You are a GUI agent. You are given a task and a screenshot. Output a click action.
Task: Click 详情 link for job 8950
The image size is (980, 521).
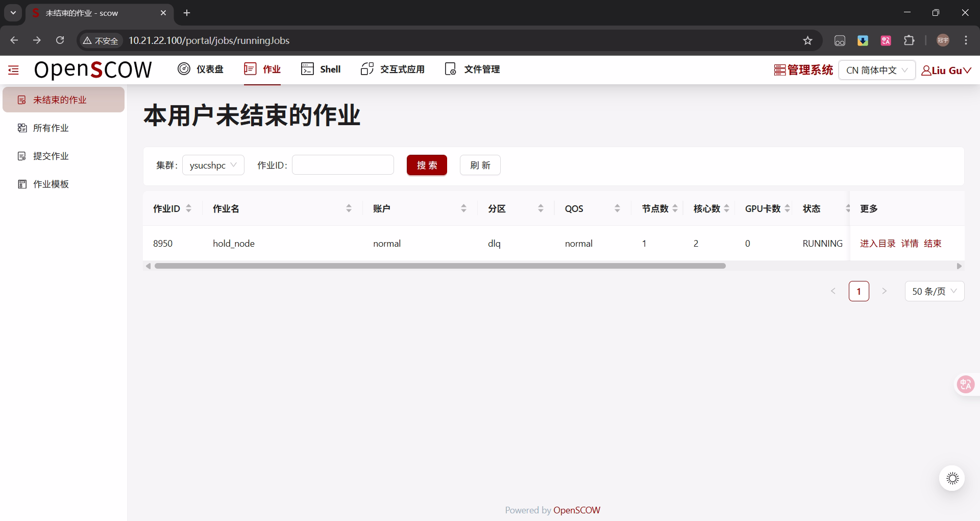coord(910,244)
